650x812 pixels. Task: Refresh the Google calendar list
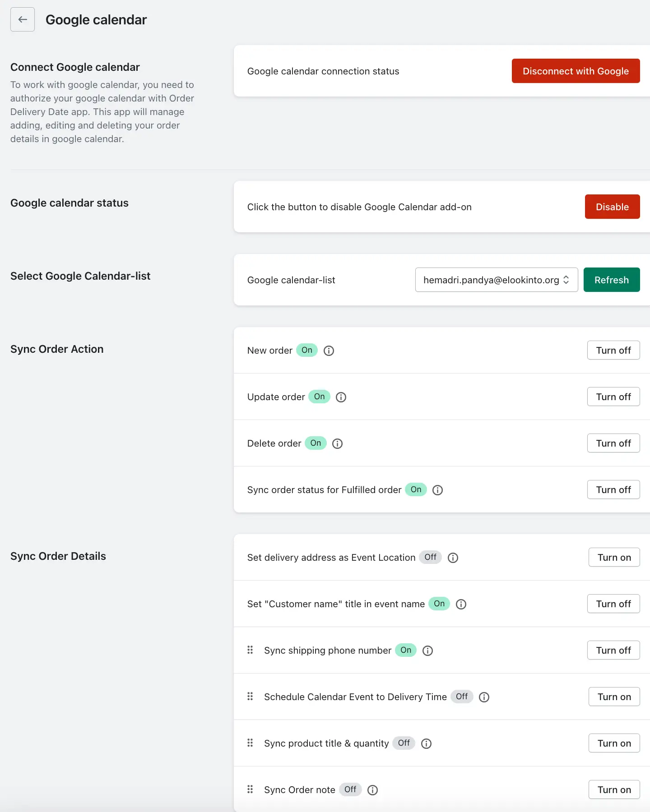pos(612,280)
